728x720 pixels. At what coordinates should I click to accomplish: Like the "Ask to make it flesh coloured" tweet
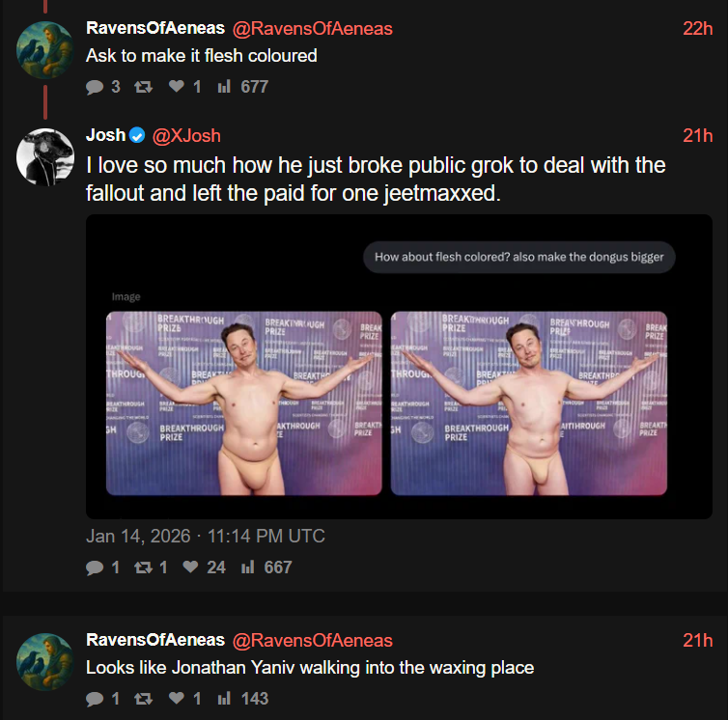(x=176, y=87)
